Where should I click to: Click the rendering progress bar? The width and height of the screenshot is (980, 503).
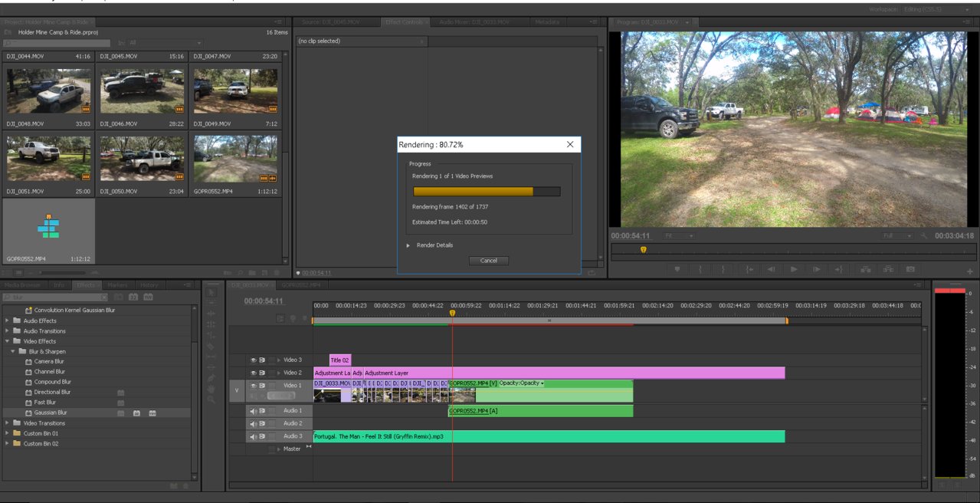point(487,192)
